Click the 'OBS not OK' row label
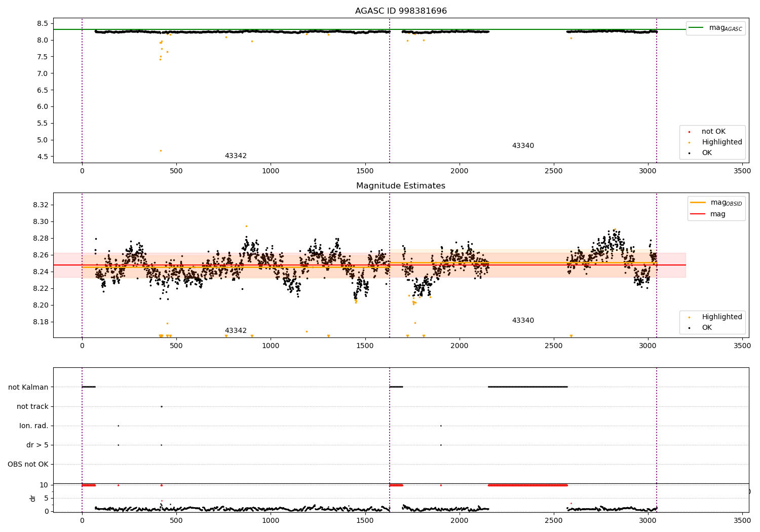760x532 pixels. coord(28,464)
